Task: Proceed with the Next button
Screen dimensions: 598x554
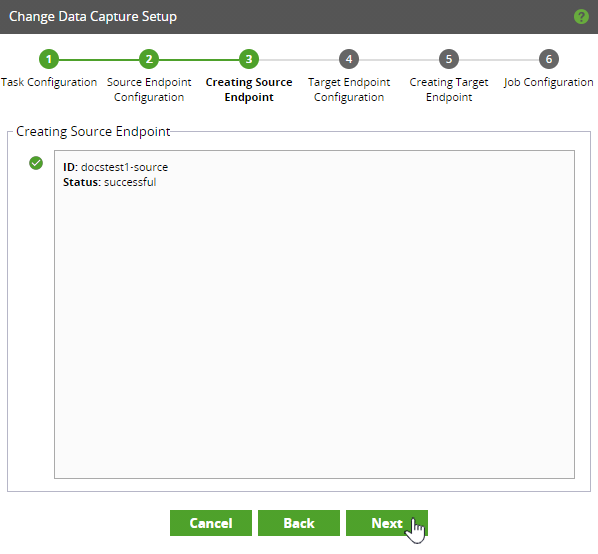Action: click(387, 523)
